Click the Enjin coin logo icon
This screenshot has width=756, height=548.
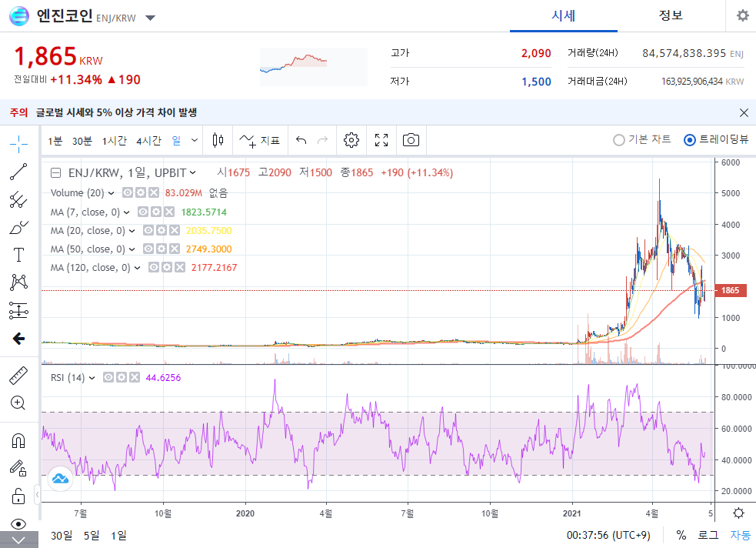click(x=19, y=16)
